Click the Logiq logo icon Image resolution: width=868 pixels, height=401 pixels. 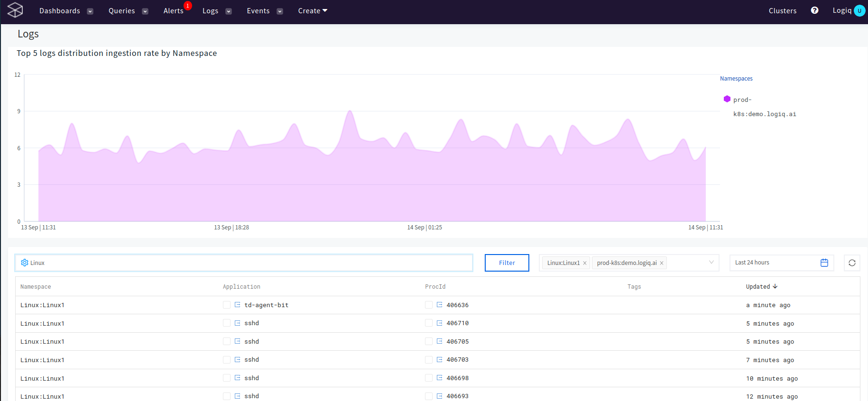[15, 10]
